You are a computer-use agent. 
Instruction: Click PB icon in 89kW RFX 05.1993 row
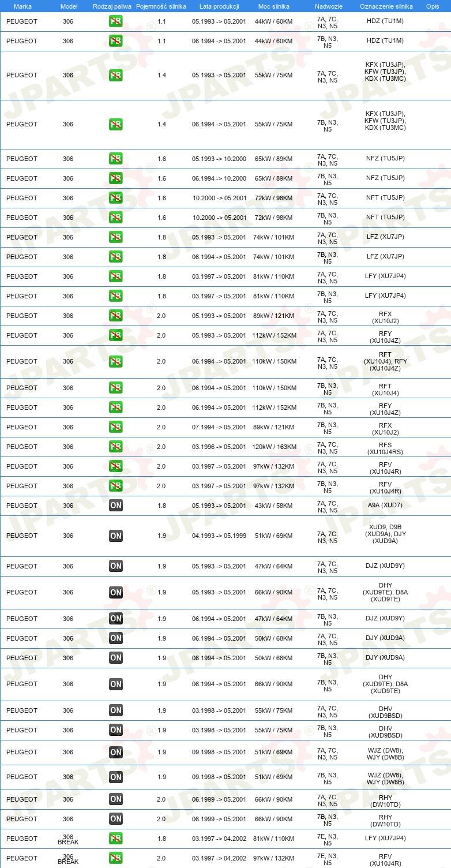coord(116,316)
